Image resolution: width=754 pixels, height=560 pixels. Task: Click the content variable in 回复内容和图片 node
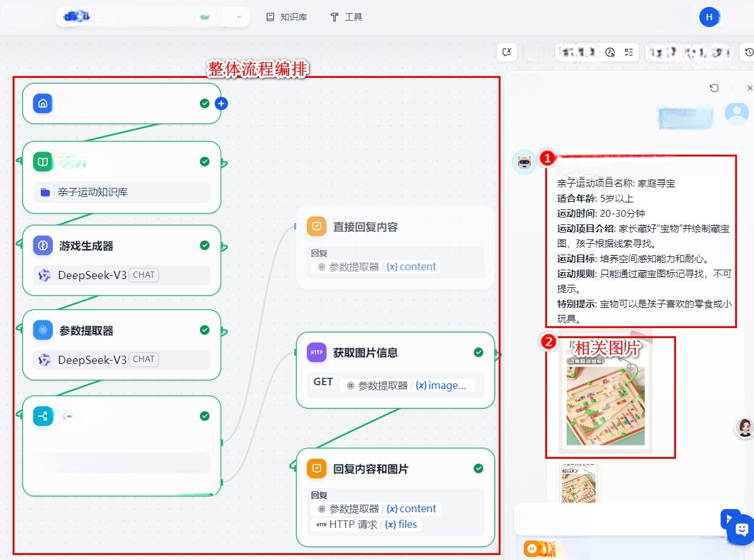click(x=412, y=508)
